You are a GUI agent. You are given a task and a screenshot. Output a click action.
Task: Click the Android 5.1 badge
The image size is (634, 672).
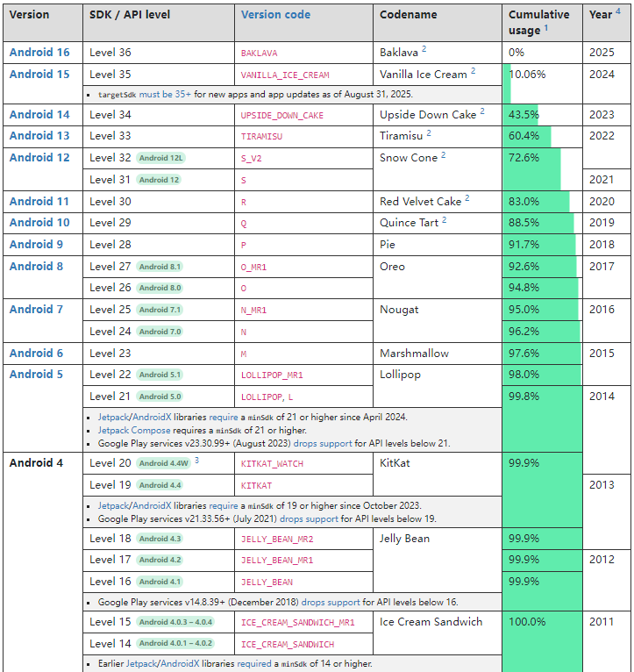click(x=160, y=375)
